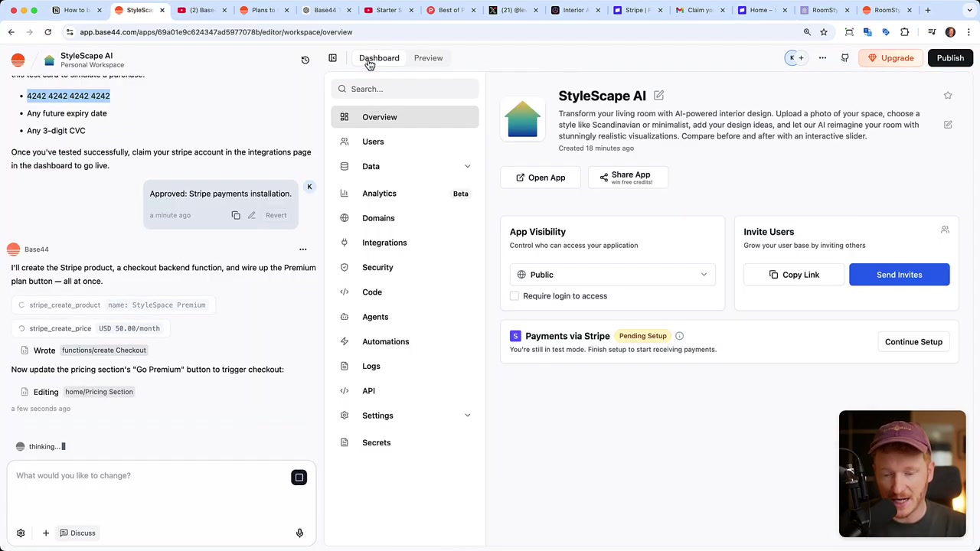The image size is (980, 551).
Task: Open Security section
Action: pos(405,267)
